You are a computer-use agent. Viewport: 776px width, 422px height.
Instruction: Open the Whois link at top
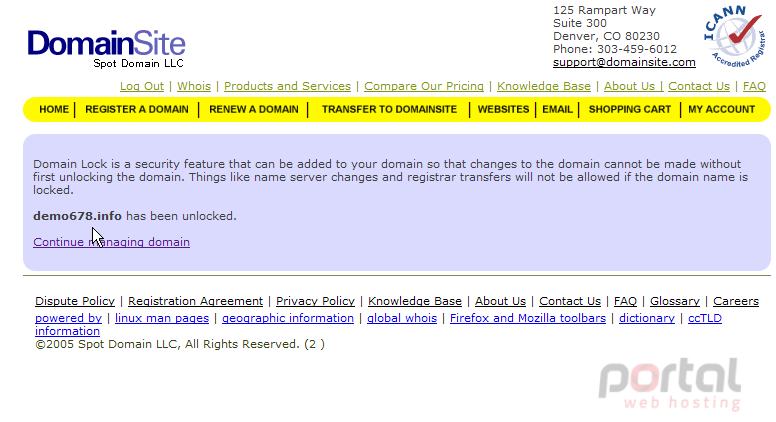194,86
